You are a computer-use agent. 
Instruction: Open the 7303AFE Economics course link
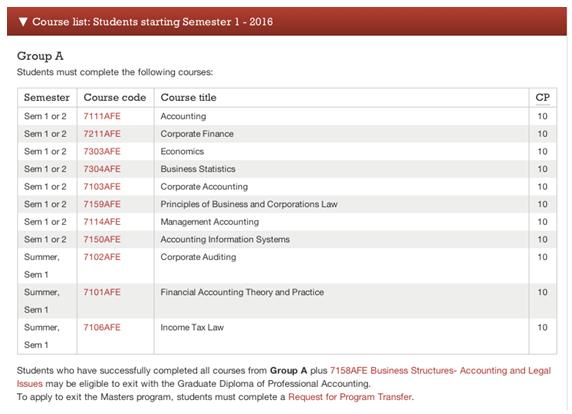click(102, 151)
